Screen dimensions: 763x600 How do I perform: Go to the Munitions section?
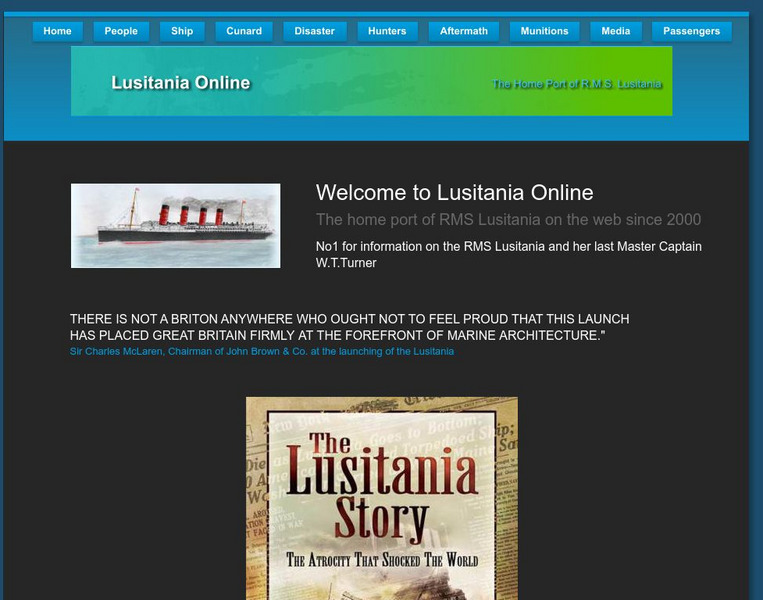coord(545,31)
